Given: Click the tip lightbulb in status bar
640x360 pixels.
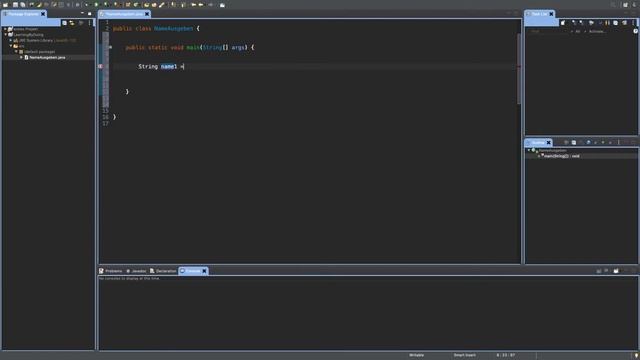Looking at the screenshot, I should click(x=636, y=356).
